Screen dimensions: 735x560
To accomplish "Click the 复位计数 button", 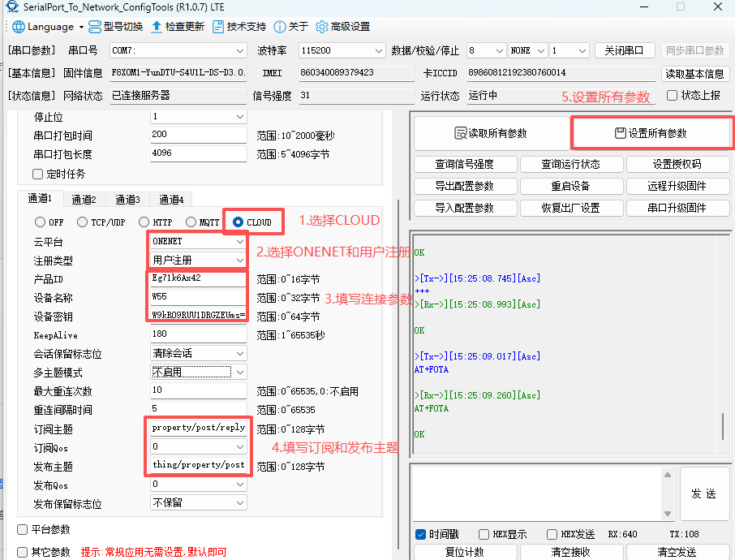I will pos(465,552).
